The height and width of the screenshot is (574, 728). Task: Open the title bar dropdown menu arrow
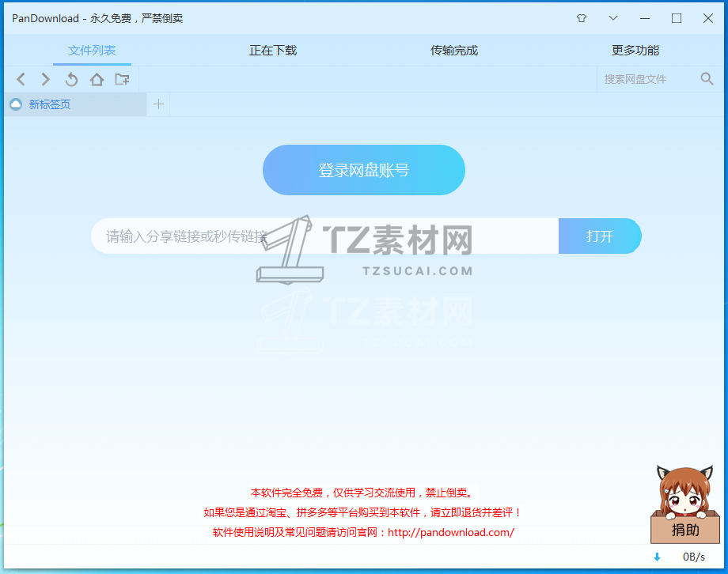point(612,18)
